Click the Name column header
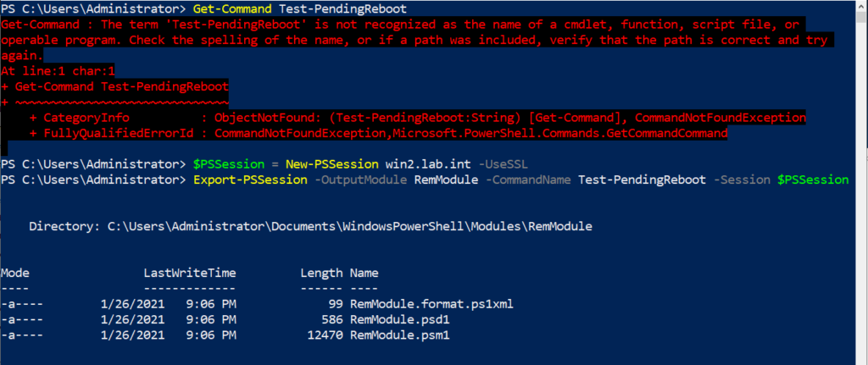868x365 pixels. [x=364, y=273]
